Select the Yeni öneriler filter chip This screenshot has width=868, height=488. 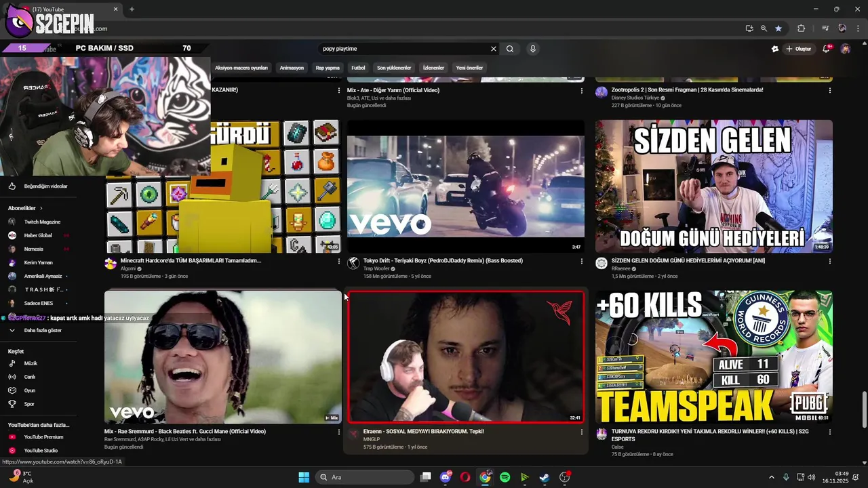pos(469,68)
